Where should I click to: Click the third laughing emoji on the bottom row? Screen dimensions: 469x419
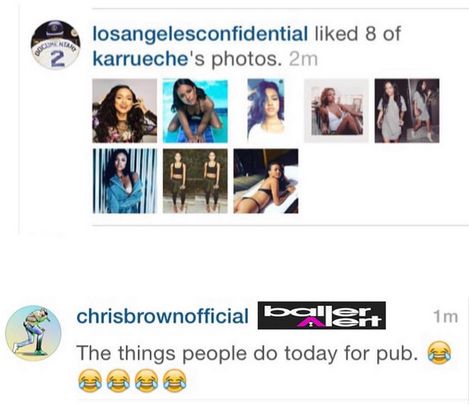click(147, 381)
